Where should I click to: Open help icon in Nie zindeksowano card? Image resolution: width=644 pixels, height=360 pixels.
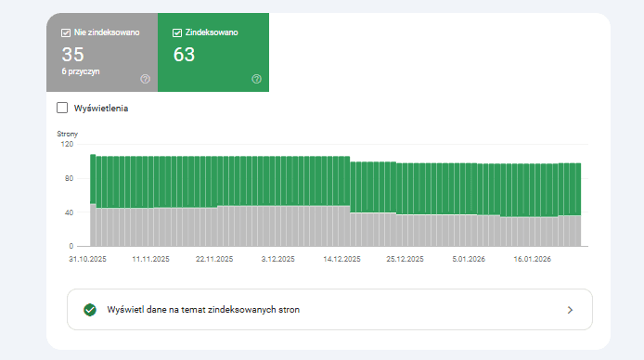(145, 79)
